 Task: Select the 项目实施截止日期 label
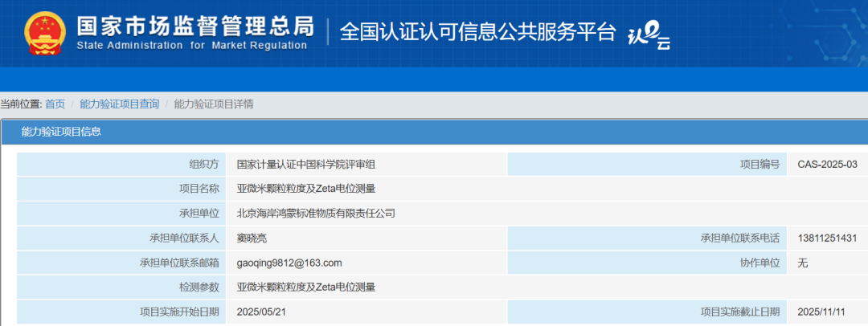point(647,312)
